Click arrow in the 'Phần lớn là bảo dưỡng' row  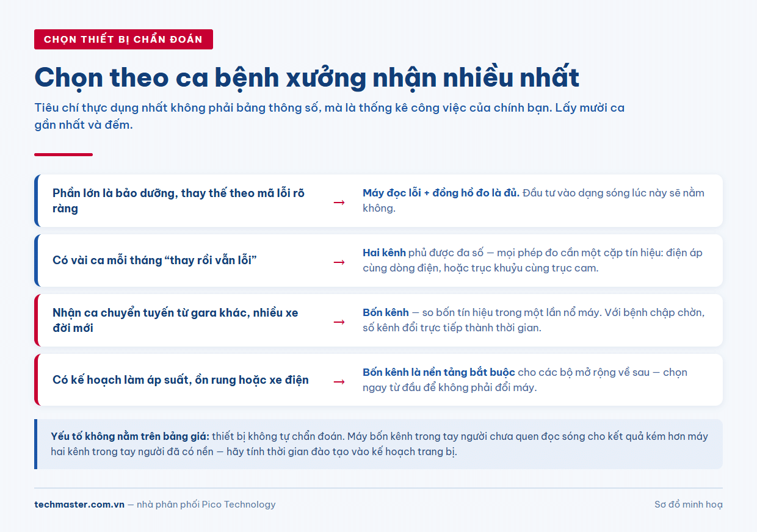pyautogui.click(x=339, y=202)
